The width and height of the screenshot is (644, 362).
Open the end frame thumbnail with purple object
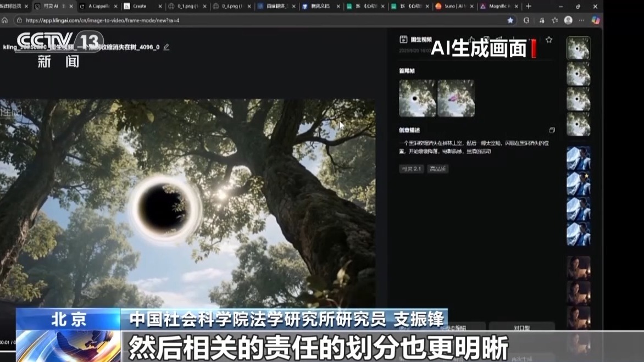click(456, 98)
